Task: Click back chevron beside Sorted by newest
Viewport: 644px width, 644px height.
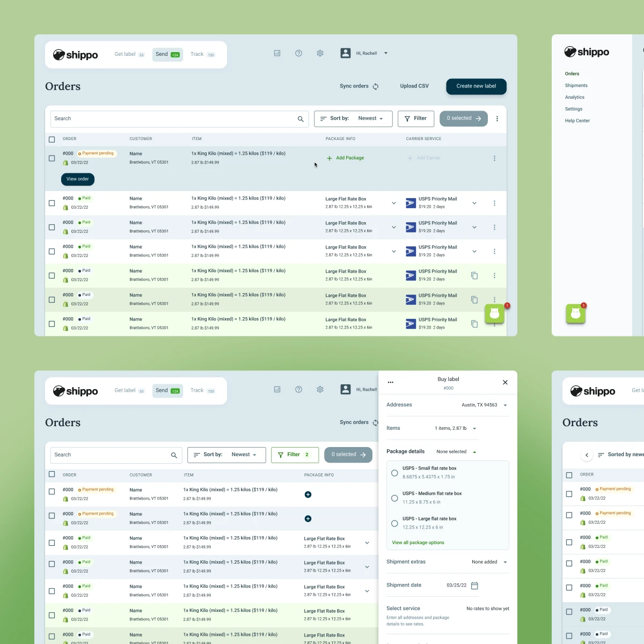Action: 587,455
